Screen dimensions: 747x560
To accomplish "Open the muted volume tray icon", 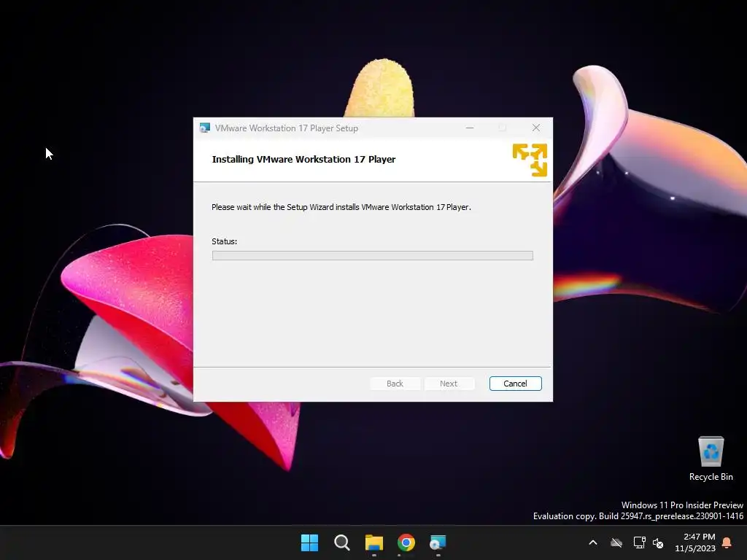I will pyautogui.click(x=658, y=542).
